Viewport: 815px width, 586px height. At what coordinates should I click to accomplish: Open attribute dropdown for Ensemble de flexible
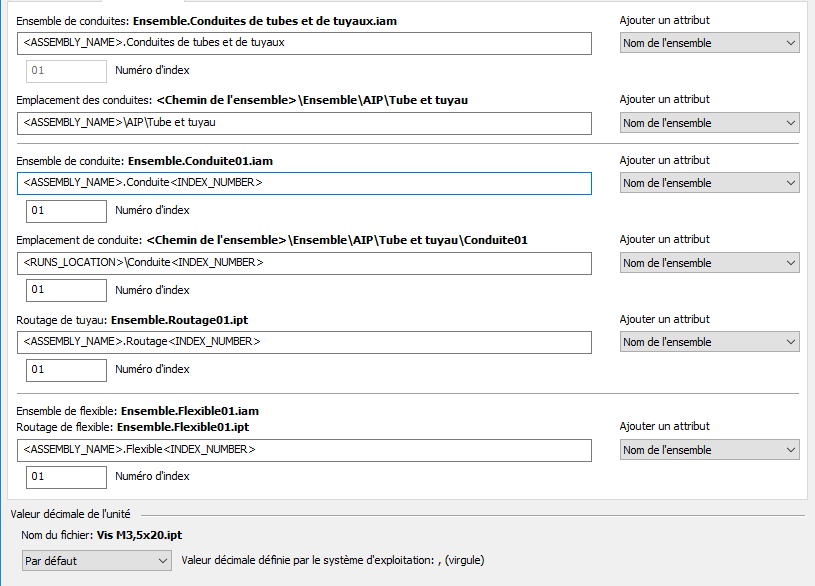tap(709, 450)
